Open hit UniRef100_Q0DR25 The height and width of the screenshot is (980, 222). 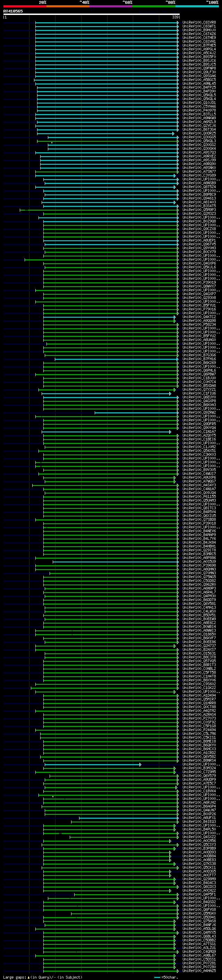click(x=199, y=133)
